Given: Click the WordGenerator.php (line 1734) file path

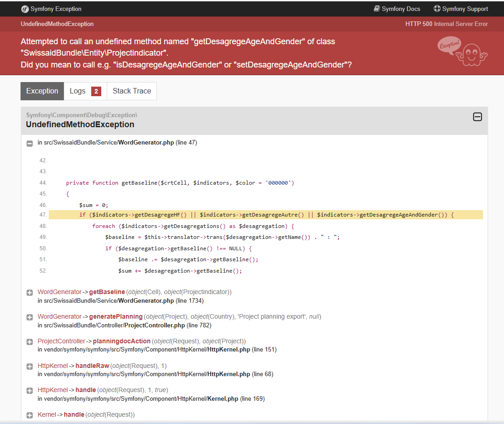Looking at the screenshot, I should (x=120, y=301).
